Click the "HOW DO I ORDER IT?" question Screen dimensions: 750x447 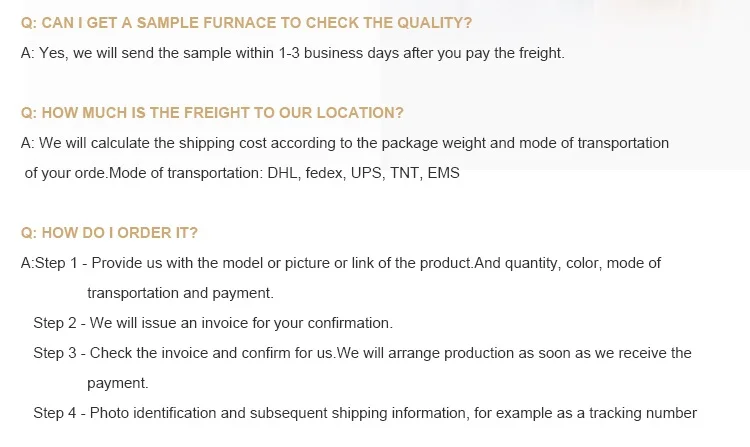(x=109, y=233)
